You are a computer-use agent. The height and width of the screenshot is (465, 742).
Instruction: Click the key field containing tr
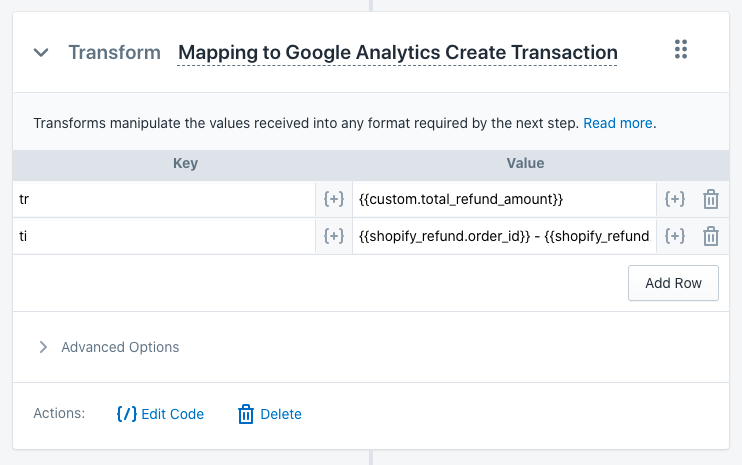(164, 199)
